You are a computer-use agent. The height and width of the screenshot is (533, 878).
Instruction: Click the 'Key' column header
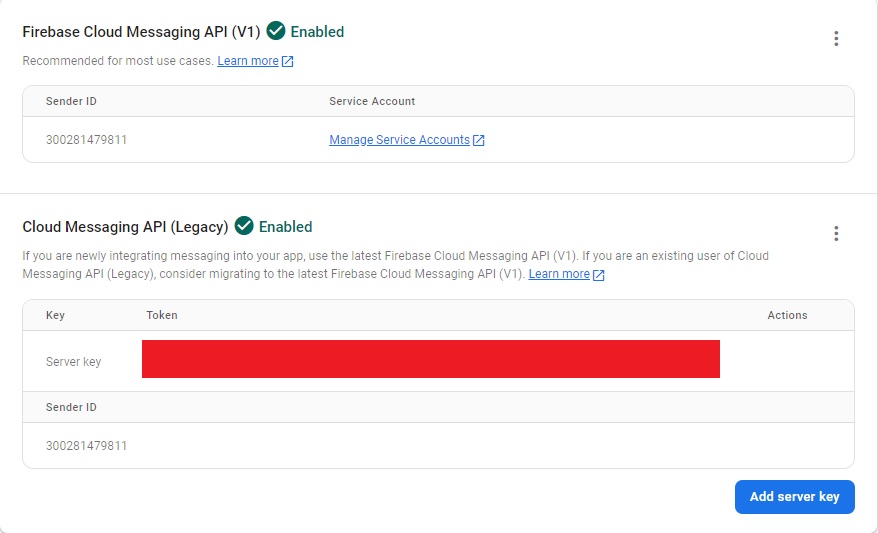55,315
